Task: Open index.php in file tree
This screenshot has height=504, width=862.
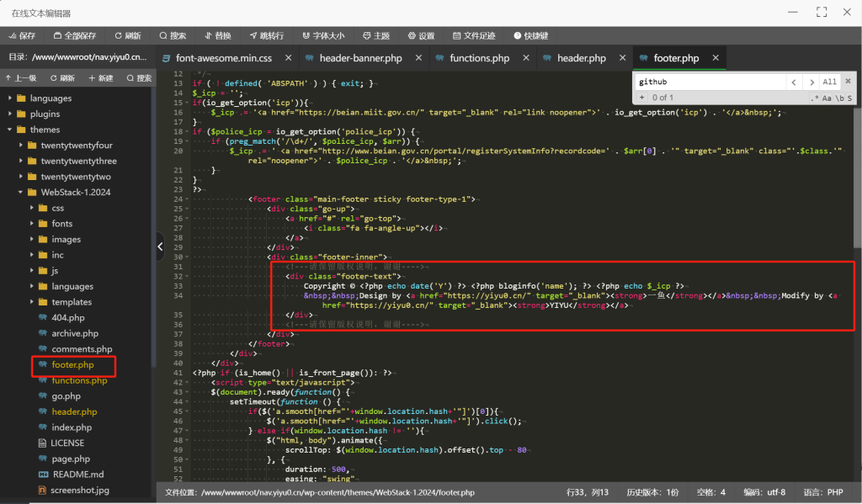Action: click(x=72, y=427)
